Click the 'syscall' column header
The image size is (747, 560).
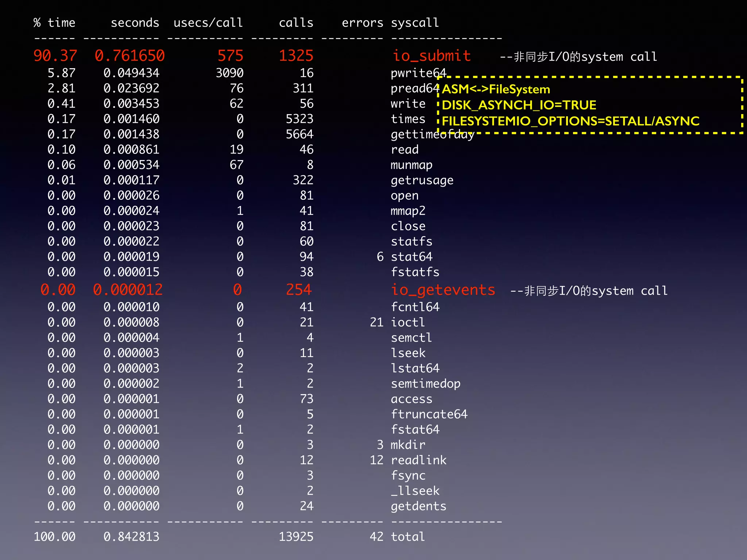tap(415, 23)
